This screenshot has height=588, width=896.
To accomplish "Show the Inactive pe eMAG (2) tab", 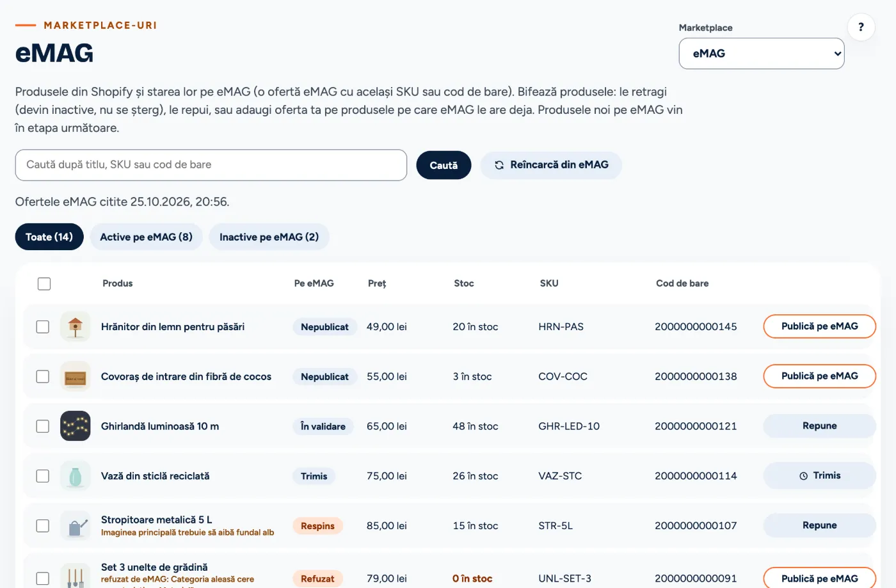I will click(x=269, y=237).
